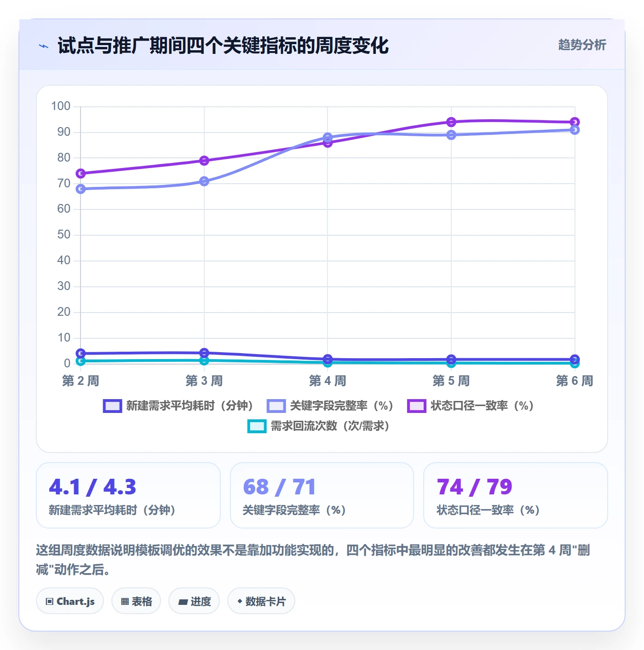Image resolution: width=644 pixels, height=650 pixels.
Task: Click the purple data point at 第 2 周 (74)
Action: 80,174
